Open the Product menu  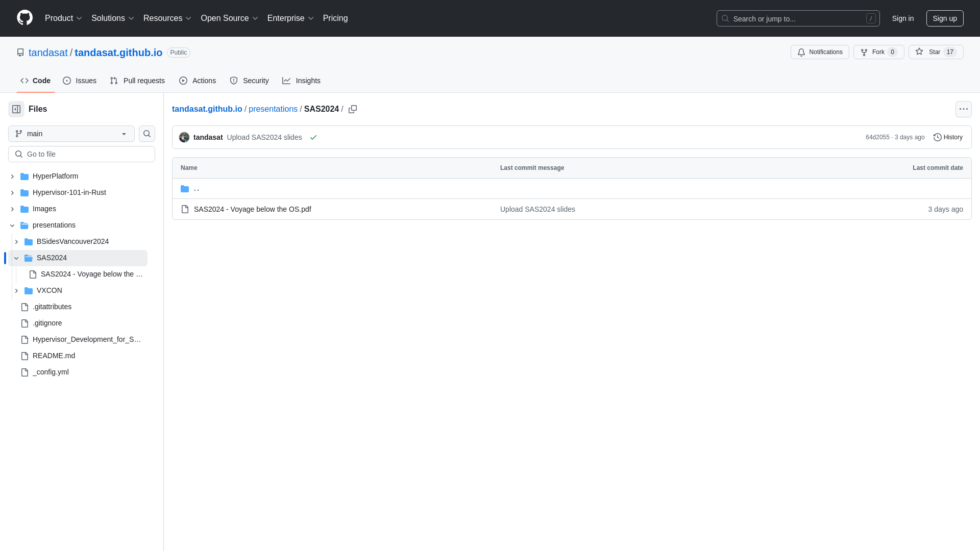pyautogui.click(x=63, y=18)
